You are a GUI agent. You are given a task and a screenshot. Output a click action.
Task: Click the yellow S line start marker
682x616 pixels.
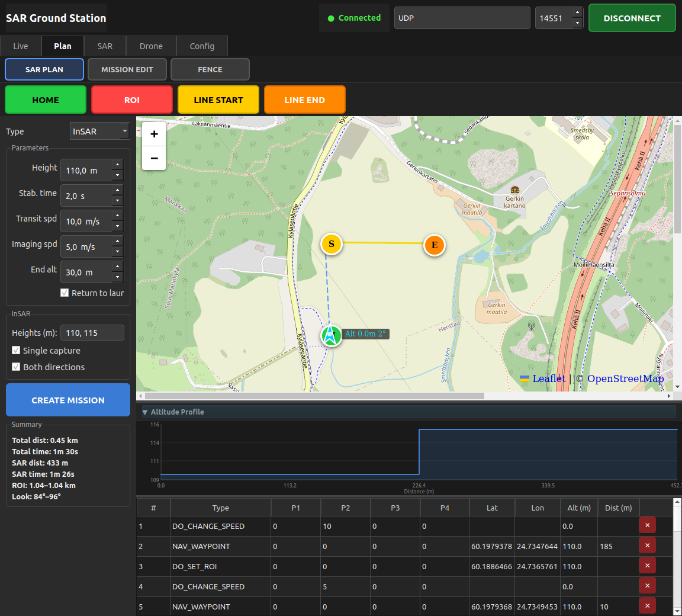click(332, 244)
